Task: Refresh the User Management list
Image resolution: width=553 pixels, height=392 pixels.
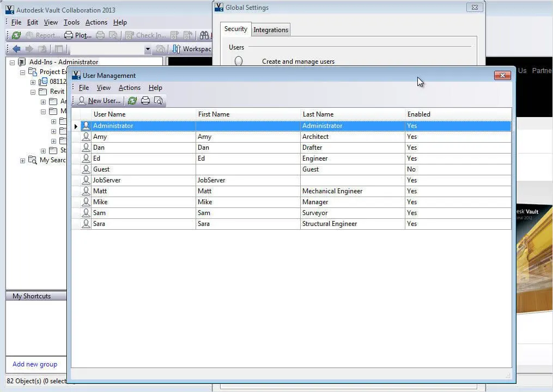Action: coord(132,101)
